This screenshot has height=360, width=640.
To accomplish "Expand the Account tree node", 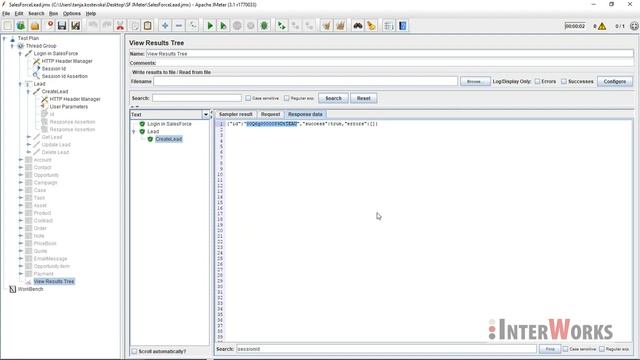I will tap(20, 160).
